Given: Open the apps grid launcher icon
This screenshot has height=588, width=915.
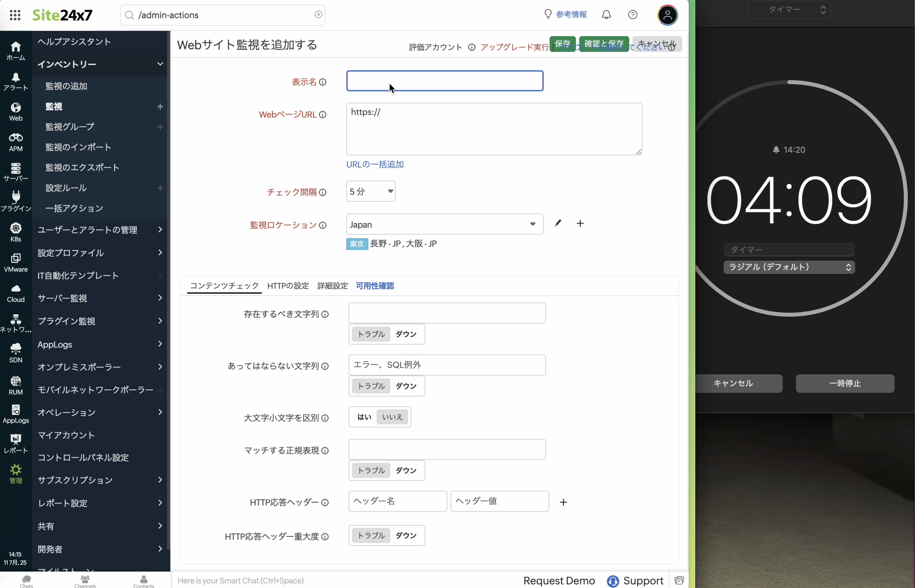Looking at the screenshot, I should (x=15, y=15).
